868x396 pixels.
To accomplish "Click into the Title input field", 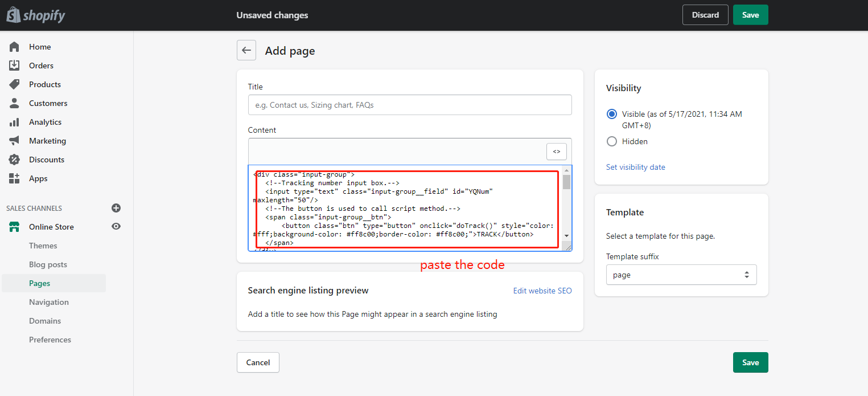I will [410, 105].
